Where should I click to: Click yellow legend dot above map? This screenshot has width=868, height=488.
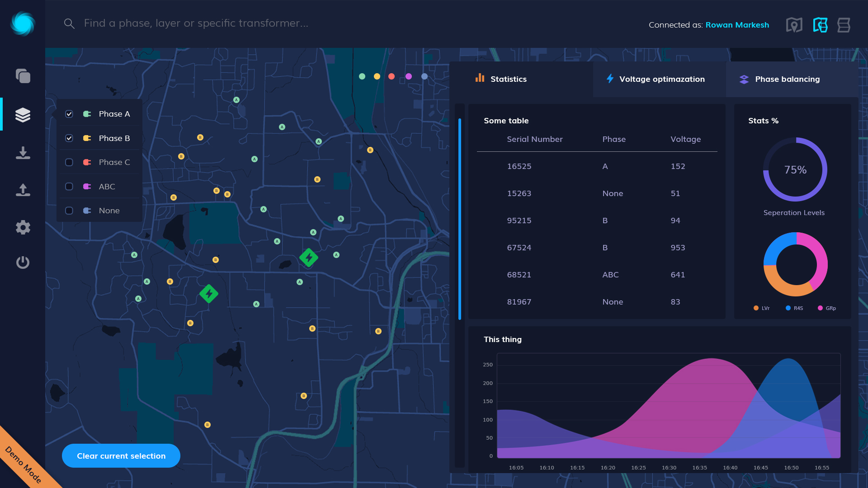click(377, 76)
